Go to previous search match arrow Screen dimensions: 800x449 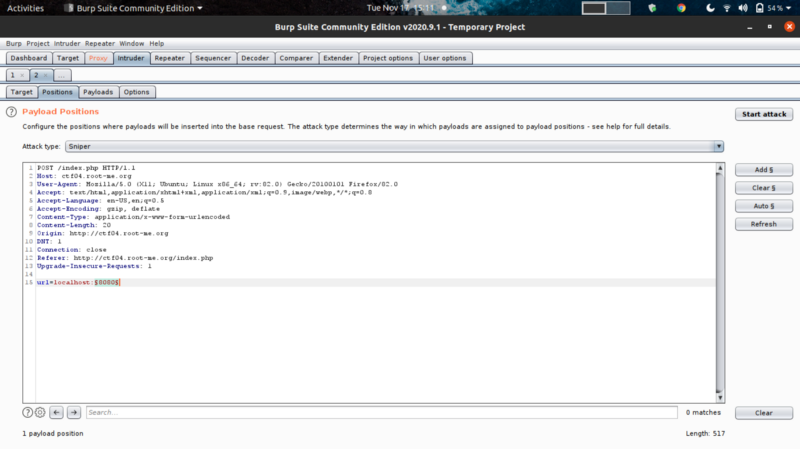click(57, 412)
